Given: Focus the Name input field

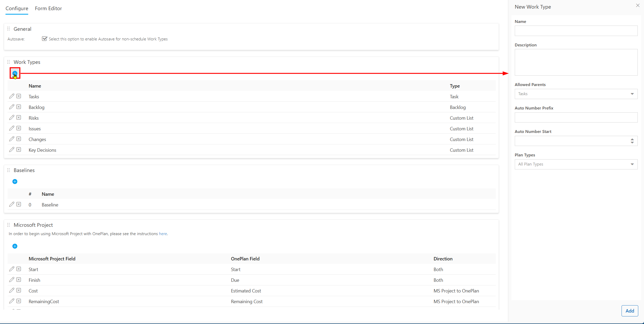Looking at the screenshot, I should 576,31.
